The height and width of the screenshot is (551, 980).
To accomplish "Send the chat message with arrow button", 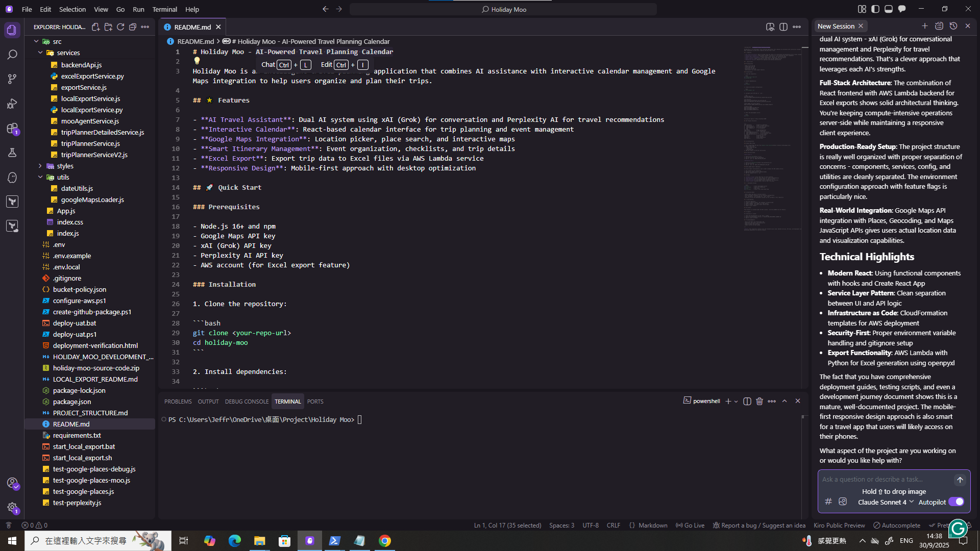I will click(x=960, y=480).
